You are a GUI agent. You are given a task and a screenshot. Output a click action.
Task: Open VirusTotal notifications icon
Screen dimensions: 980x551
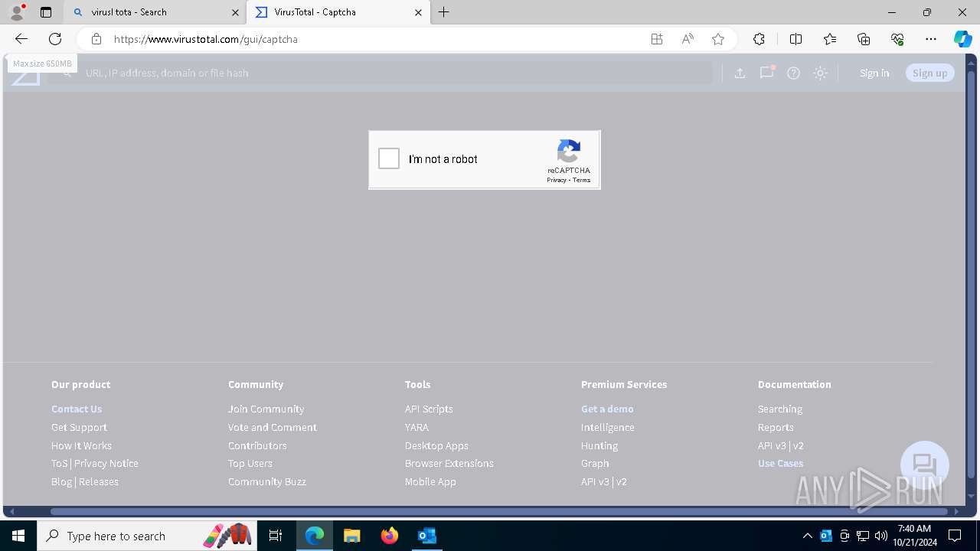tap(766, 73)
